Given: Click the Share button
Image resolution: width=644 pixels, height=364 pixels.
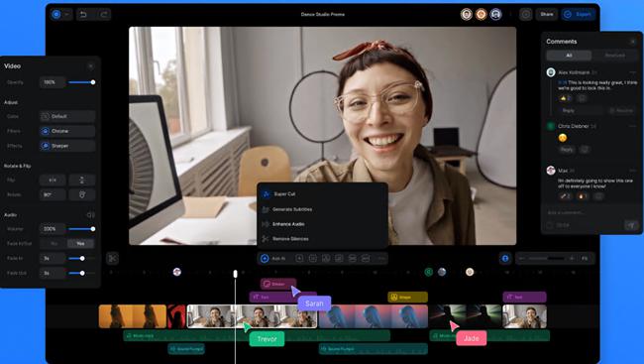Looking at the screenshot, I should click(x=546, y=15).
